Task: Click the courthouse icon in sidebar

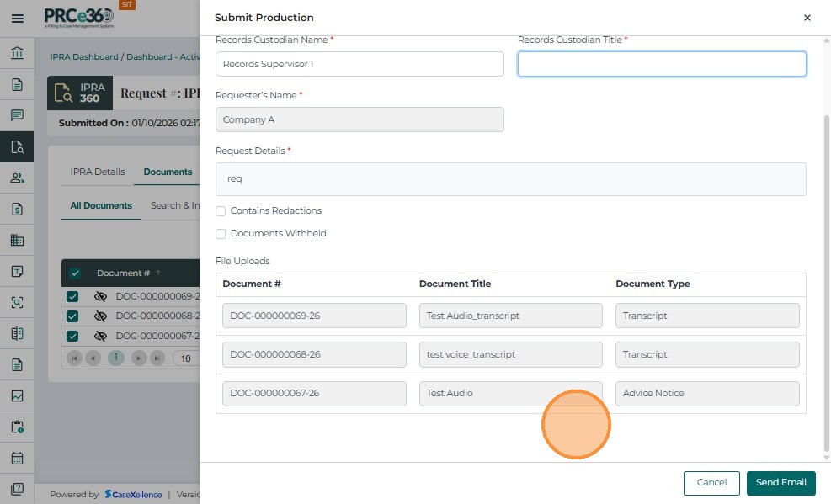Action: click(x=17, y=54)
